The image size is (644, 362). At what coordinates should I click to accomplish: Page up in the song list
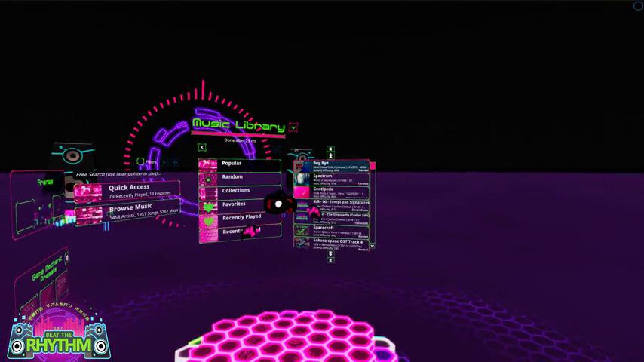330,155
